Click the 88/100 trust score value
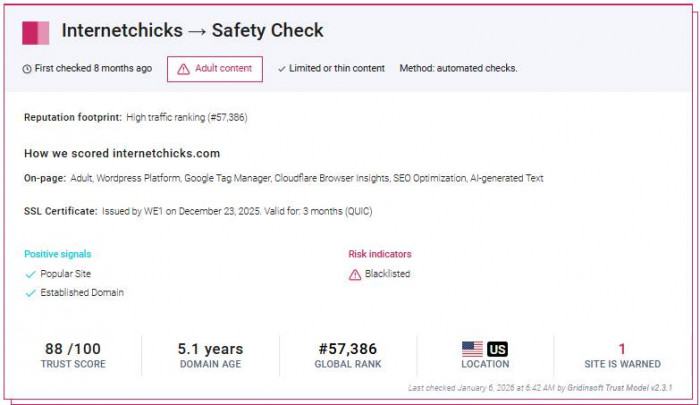The width and height of the screenshot is (700, 405). point(72,349)
